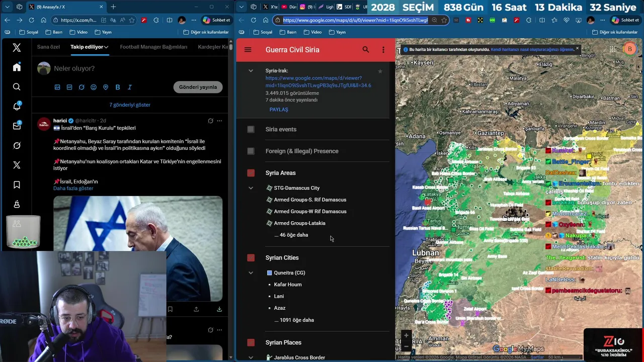Open the Basın bookmarks folder, right browser
The width and height of the screenshot is (644, 362).
pos(287,32)
